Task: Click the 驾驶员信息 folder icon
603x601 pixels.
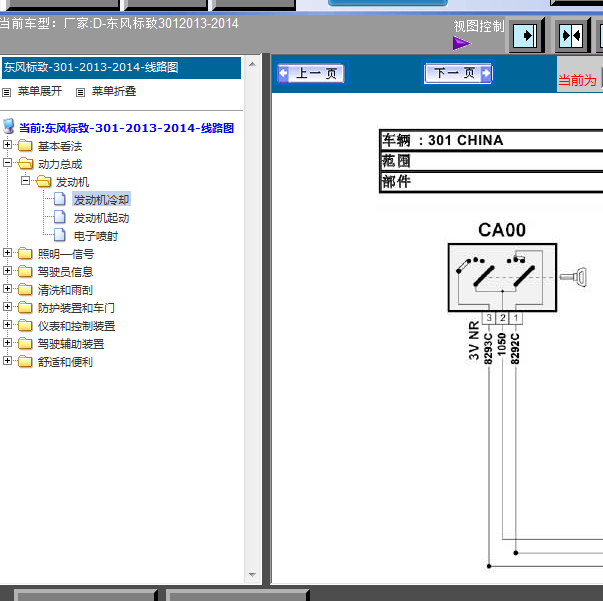Action: tap(25, 271)
